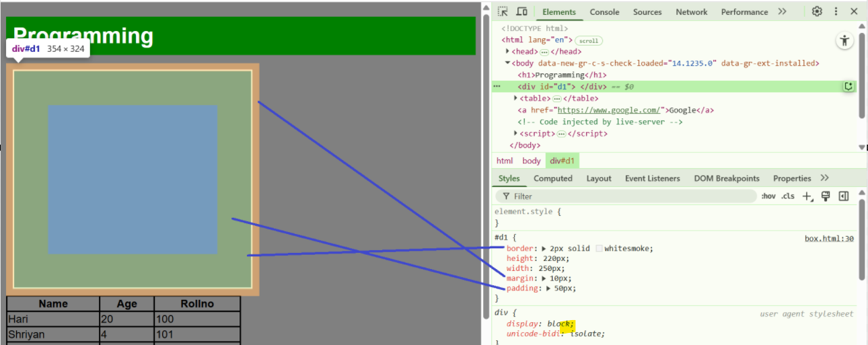Select the live-server comment row
The image size is (868, 345).
click(600, 122)
